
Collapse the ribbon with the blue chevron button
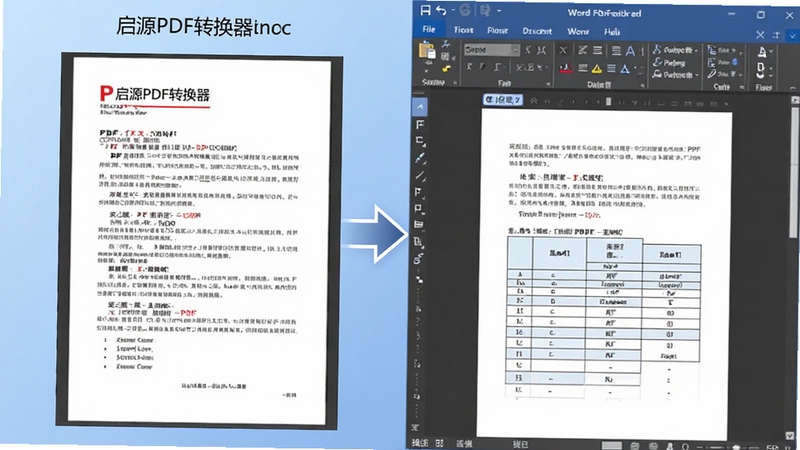pyautogui.click(x=792, y=36)
